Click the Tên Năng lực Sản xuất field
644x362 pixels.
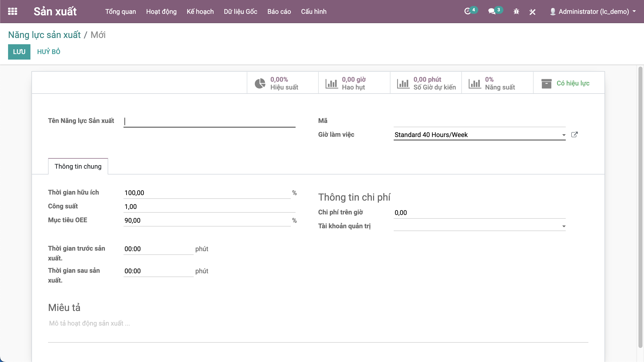click(209, 122)
